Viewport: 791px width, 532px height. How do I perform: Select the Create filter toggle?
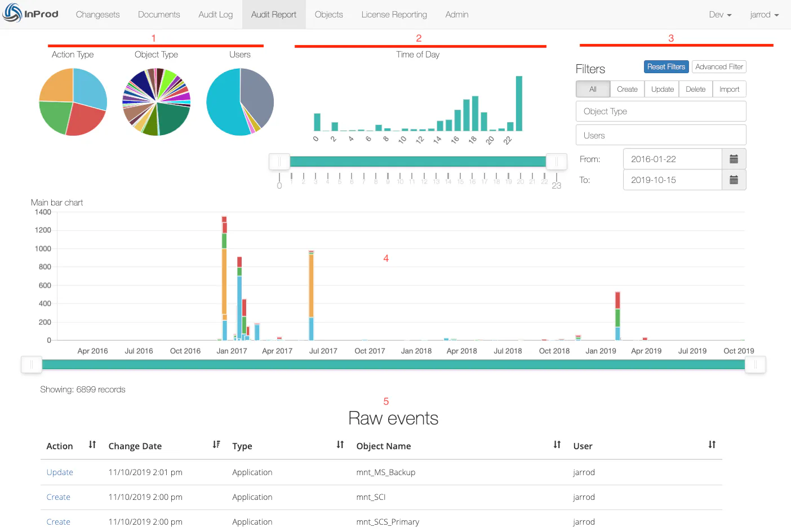pos(627,89)
